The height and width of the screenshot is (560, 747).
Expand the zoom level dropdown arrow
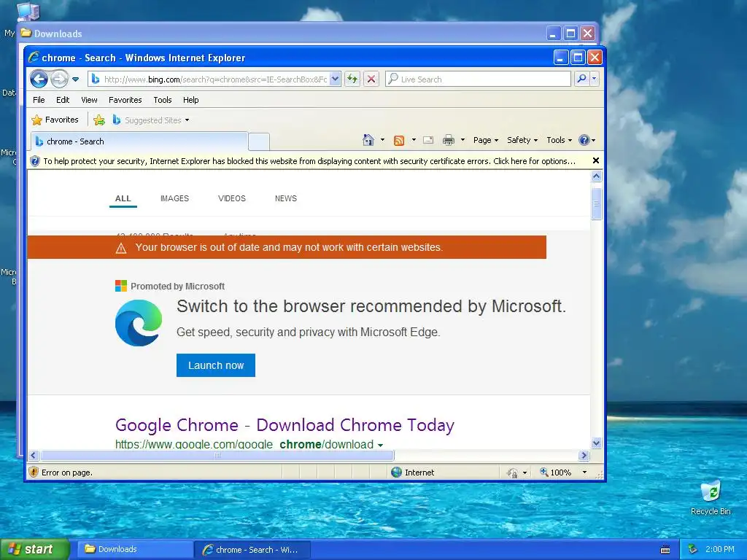click(x=584, y=472)
